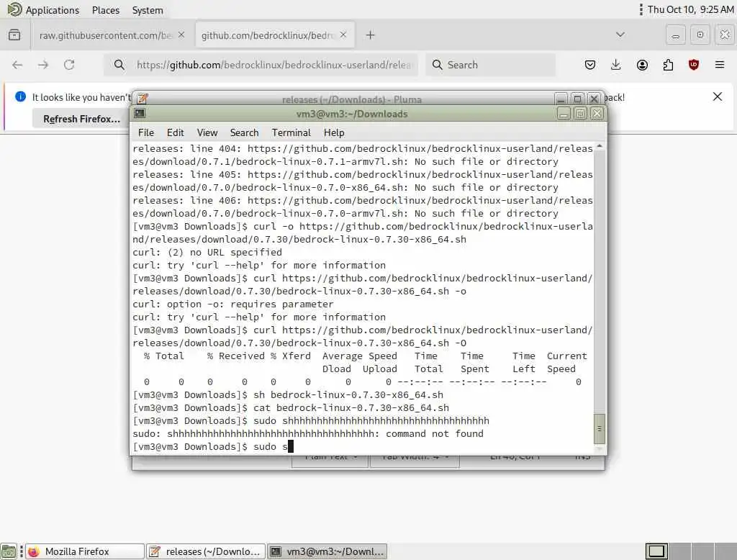Close the raw.githubusercontent.com tab
The width and height of the screenshot is (737, 560).
(x=181, y=35)
